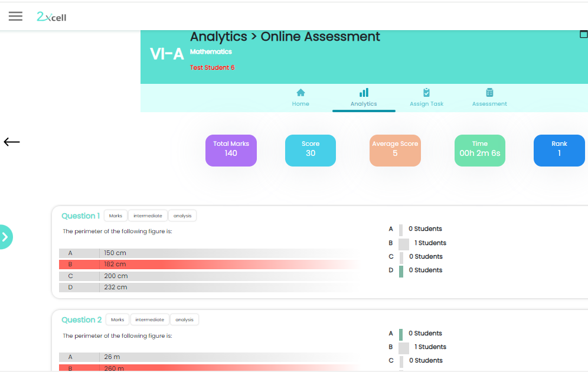
Task: Click the Assign Task clipboard icon
Action: tap(426, 93)
